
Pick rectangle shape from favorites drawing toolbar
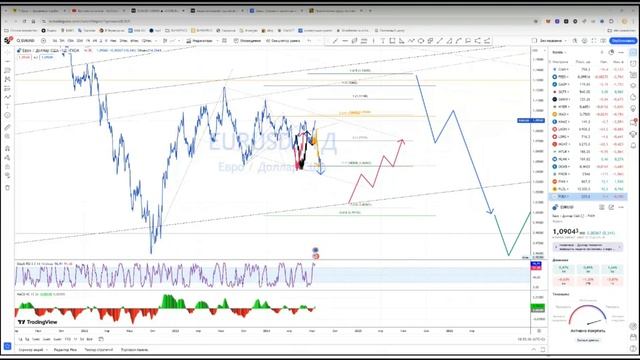point(392,41)
